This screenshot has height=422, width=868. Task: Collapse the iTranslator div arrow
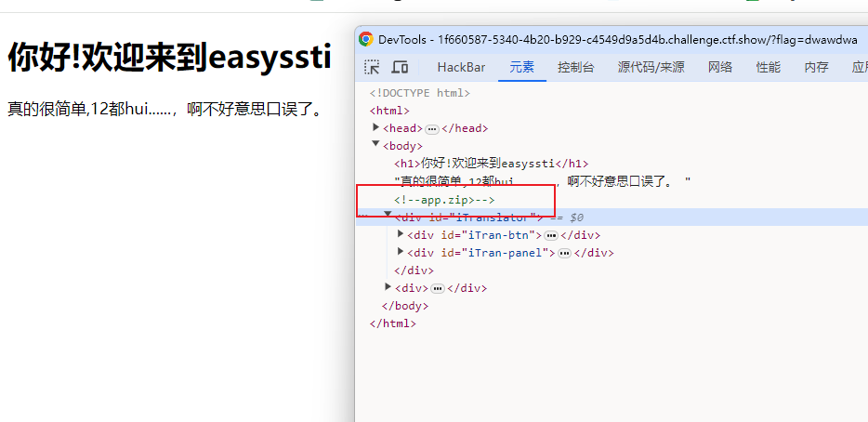click(388, 214)
